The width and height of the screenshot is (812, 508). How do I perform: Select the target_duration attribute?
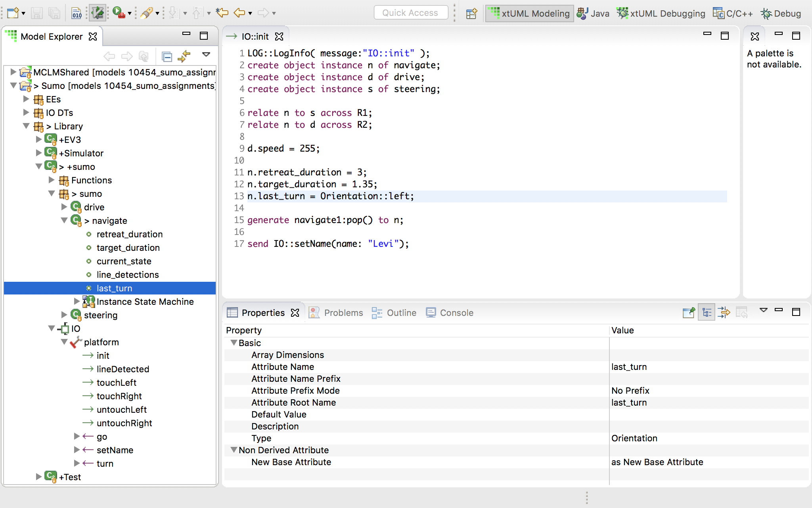pos(128,248)
